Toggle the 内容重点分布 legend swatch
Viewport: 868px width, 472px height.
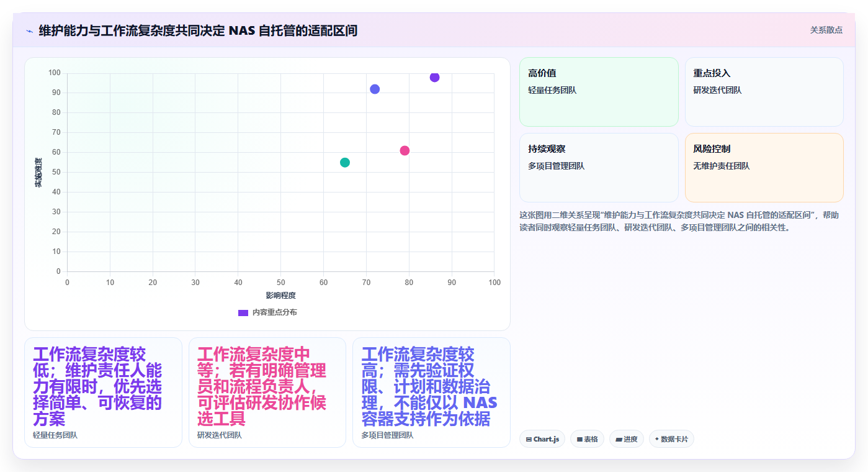click(x=243, y=312)
